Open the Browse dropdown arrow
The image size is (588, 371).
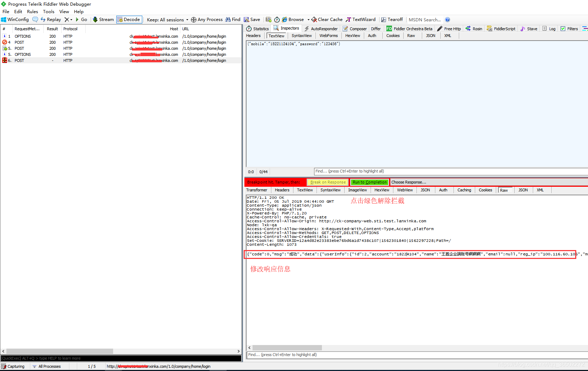308,20
